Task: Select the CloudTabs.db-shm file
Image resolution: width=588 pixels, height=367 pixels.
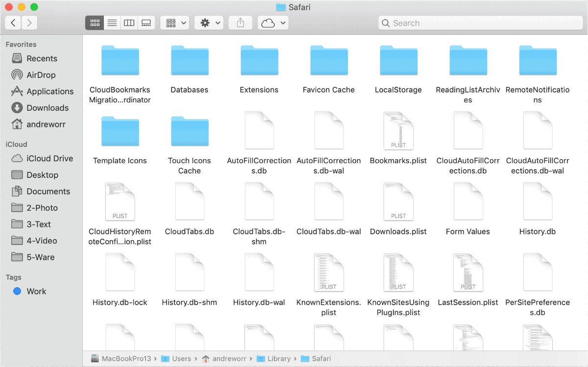Action: 259,201
